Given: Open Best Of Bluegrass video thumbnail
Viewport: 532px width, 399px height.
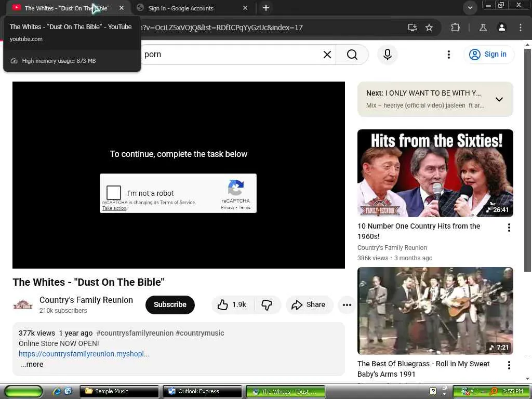Looking at the screenshot, I should (x=435, y=311).
